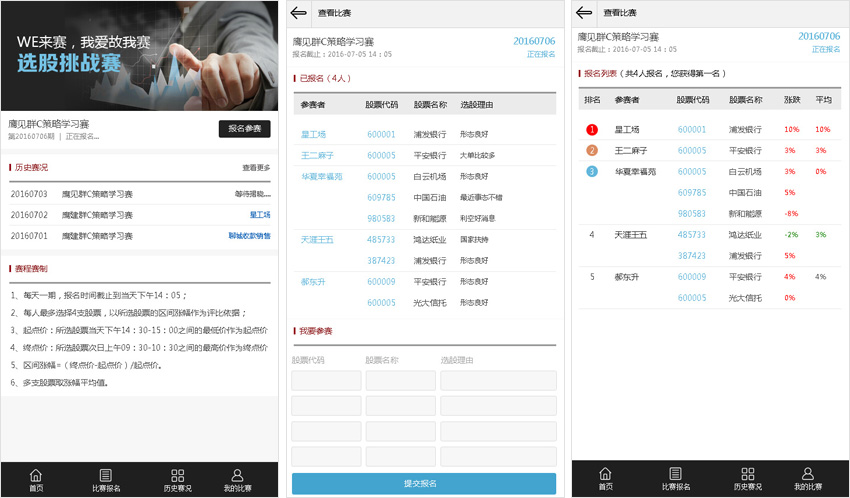850x498 pixels.
Task: Click the first 选股理由 input field
Action: tap(497, 381)
